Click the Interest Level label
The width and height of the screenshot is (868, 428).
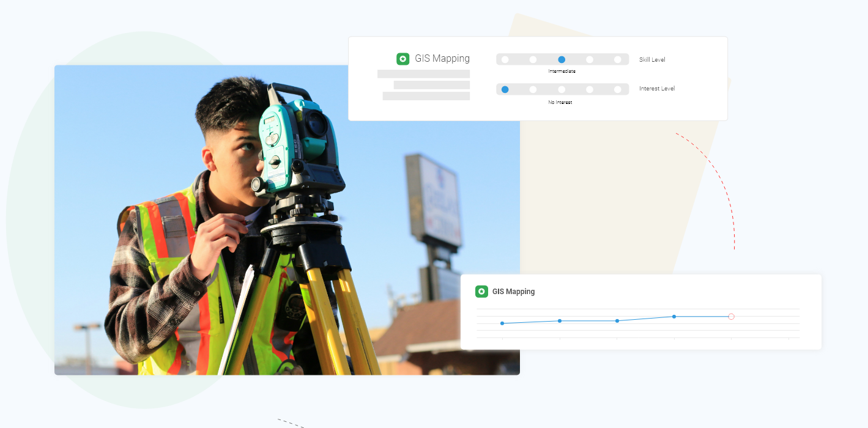[656, 89]
